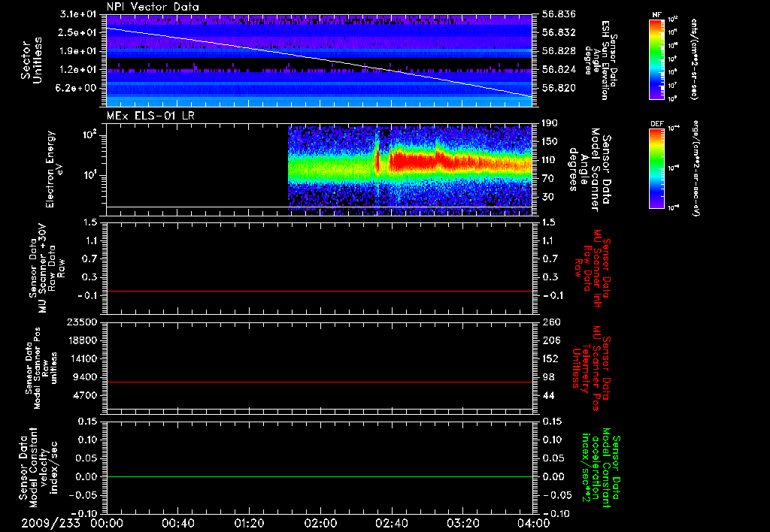Click time axis label '03:20'

462,523
